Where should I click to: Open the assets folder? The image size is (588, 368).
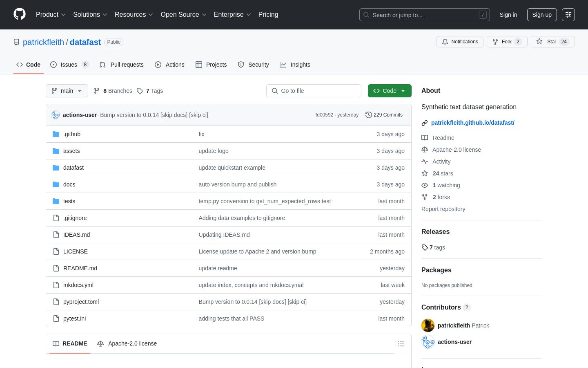pyautogui.click(x=71, y=151)
